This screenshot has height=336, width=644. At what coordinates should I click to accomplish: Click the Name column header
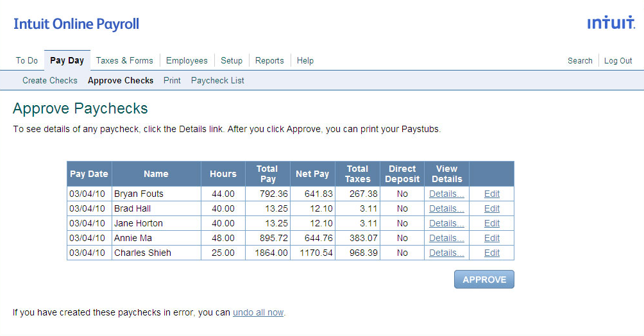(156, 174)
